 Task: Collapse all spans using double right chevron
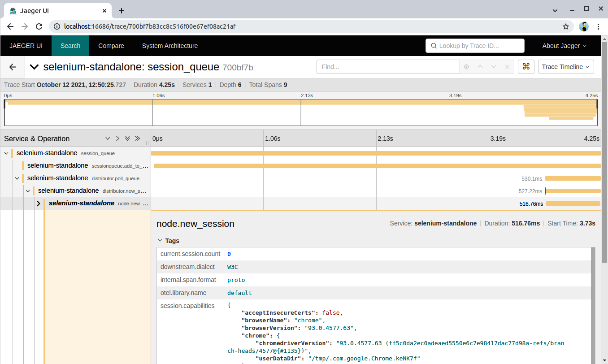[x=137, y=139]
